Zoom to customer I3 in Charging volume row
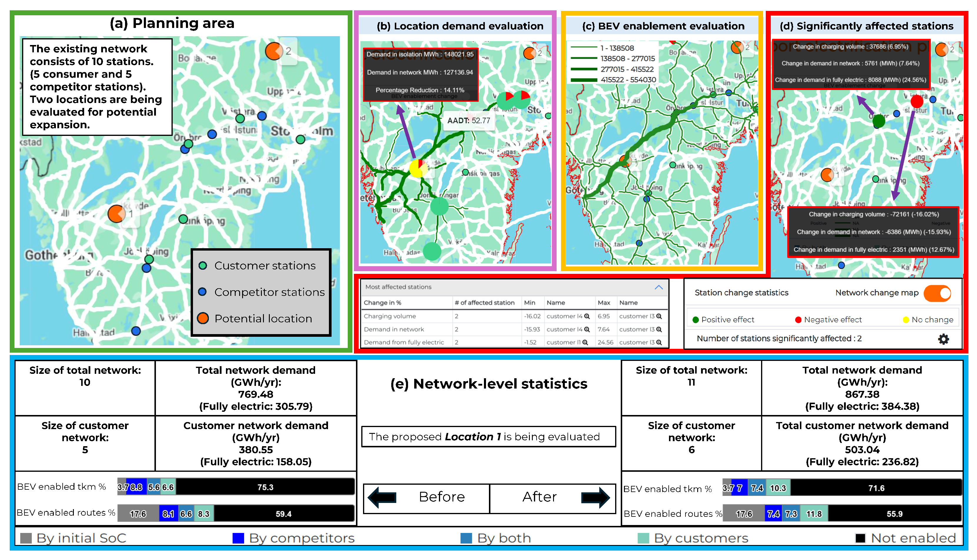Screen dimensions: 977x560 (659, 316)
